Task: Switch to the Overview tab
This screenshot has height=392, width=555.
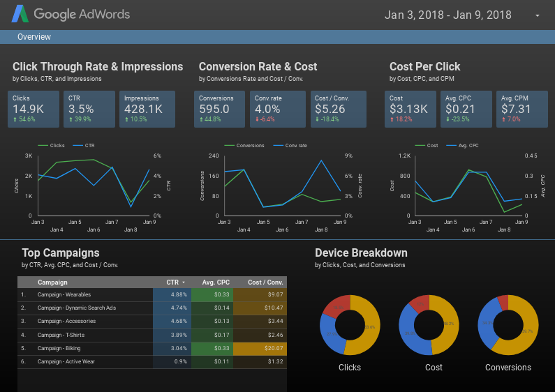Action: pos(34,37)
